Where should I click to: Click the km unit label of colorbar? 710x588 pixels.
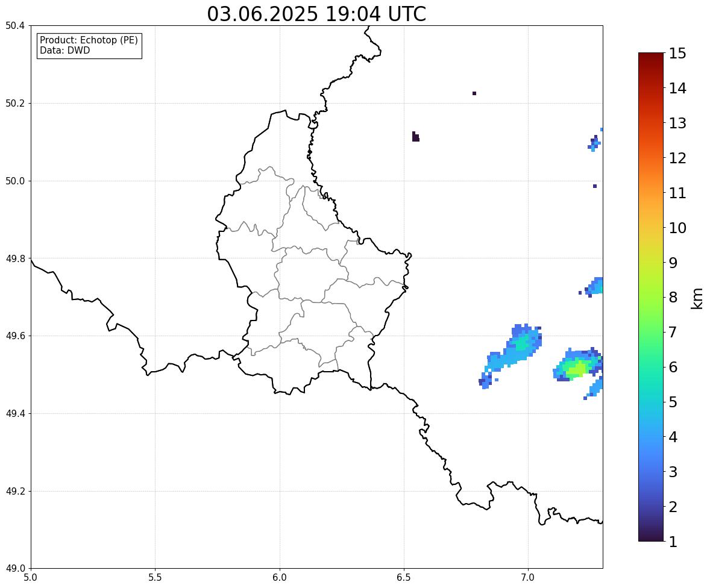tap(697, 298)
